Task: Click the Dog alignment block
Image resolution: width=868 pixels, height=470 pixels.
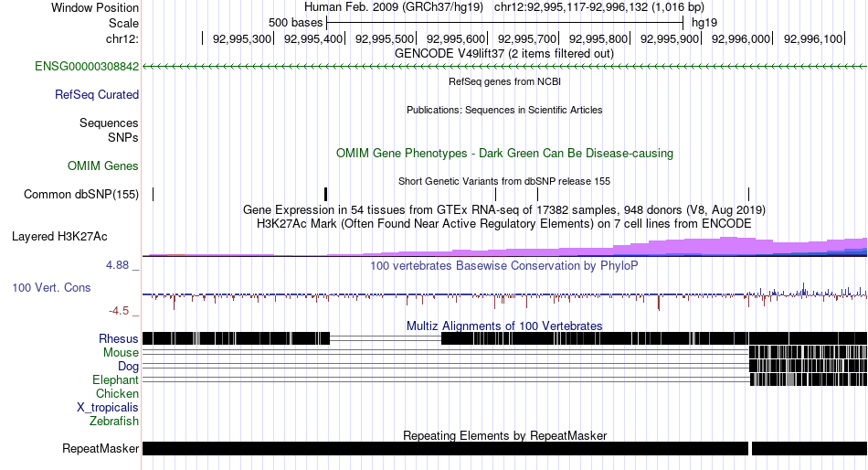Action: (809, 366)
